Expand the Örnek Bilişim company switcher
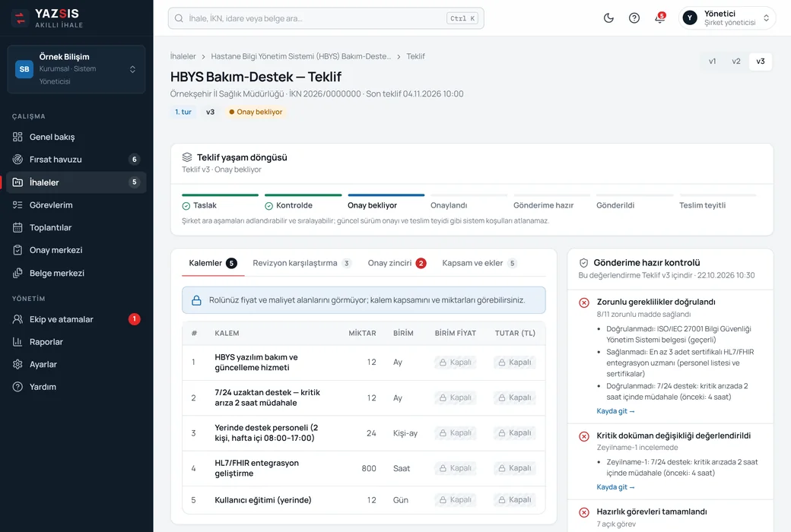The image size is (791, 532). (76, 69)
